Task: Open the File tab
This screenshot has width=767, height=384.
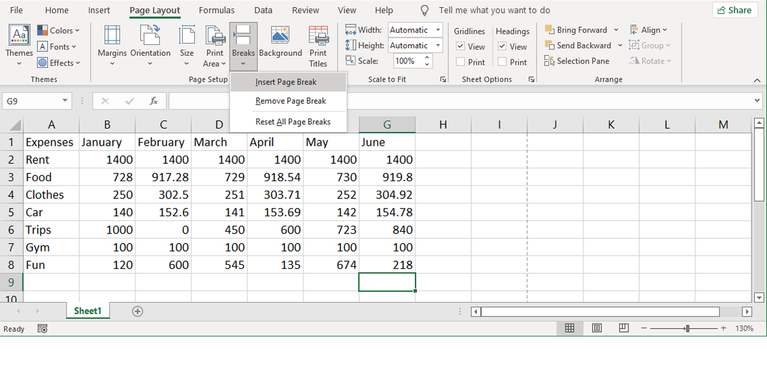Action: coord(16,10)
